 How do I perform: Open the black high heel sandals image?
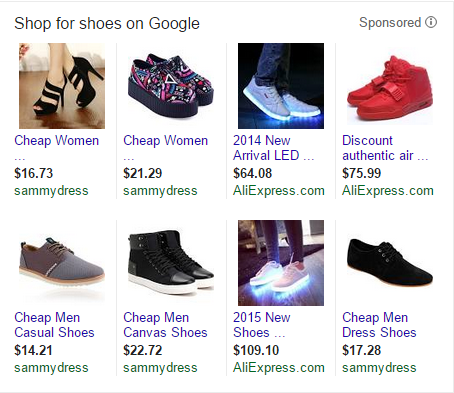click(x=62, y=86)
